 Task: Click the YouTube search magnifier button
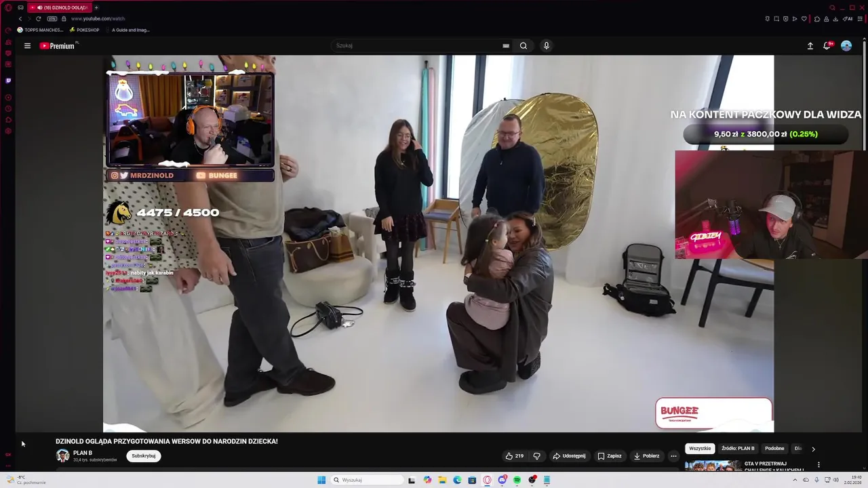[523, 45]
